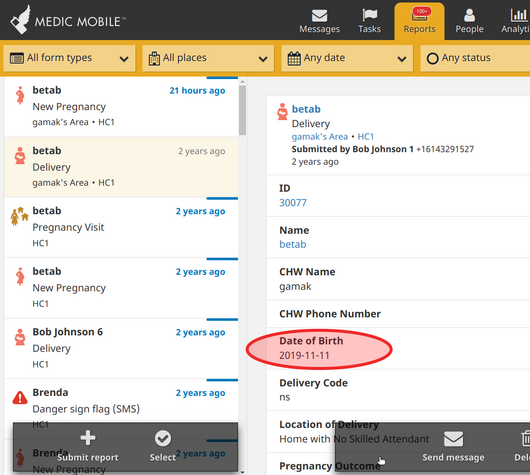The image size is (530, 475).
Task: Open the betab Pregnancy Visit report
Action: pyautogui.click(x=121, y=227)
